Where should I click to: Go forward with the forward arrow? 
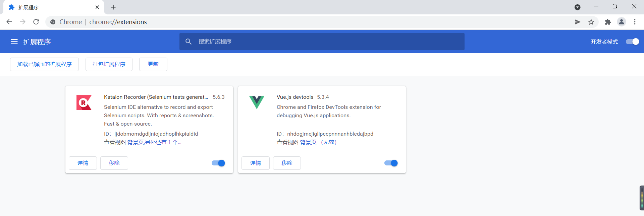coord(22,22)
